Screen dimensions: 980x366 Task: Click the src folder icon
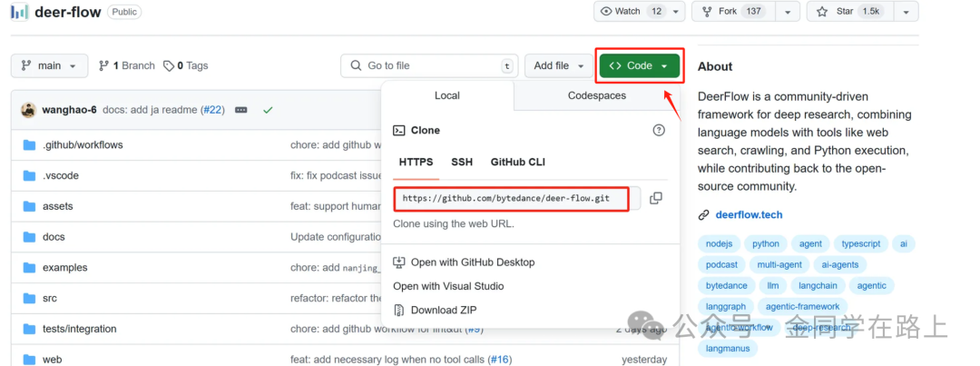click(x=29, y=299)
